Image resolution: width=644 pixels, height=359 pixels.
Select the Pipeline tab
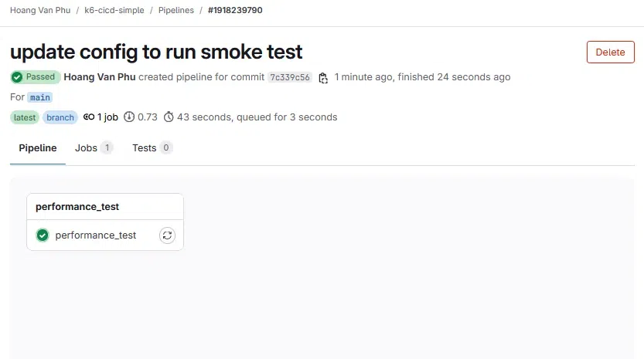pyautogui.click(x=38, y=147)
